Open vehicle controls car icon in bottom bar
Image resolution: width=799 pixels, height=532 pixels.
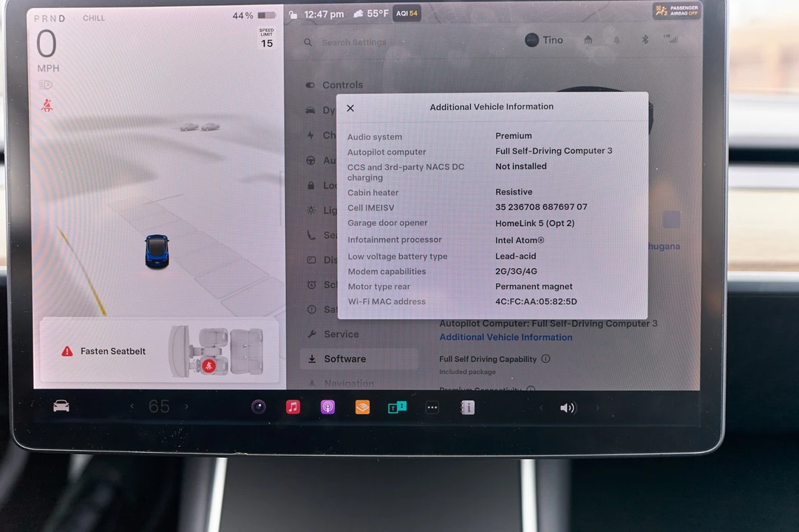(x=61, y=406)
